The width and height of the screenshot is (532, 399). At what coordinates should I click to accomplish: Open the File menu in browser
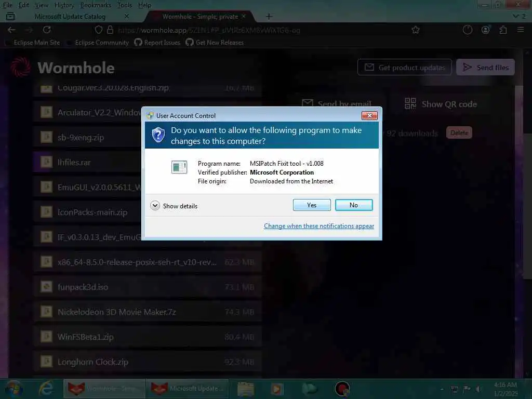click(7, 5)
